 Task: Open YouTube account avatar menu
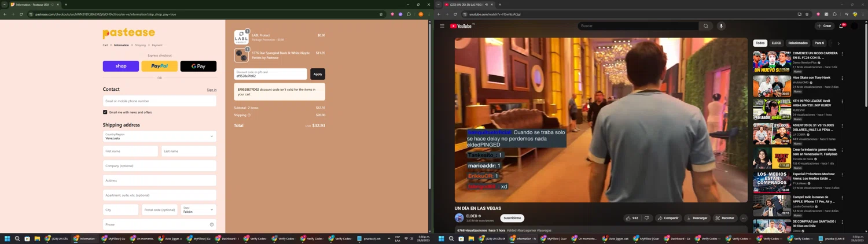click(x=854, y=26)
